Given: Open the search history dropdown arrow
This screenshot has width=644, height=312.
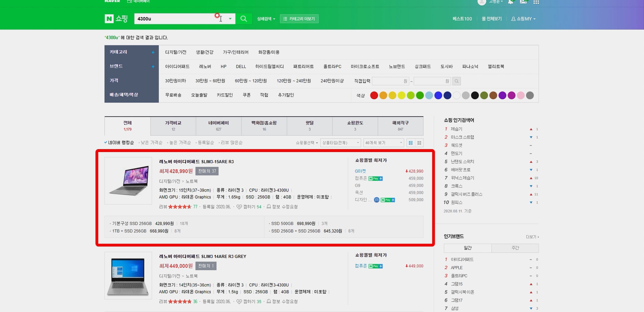Looking at the screenshot, I should (x=230, y=19).
